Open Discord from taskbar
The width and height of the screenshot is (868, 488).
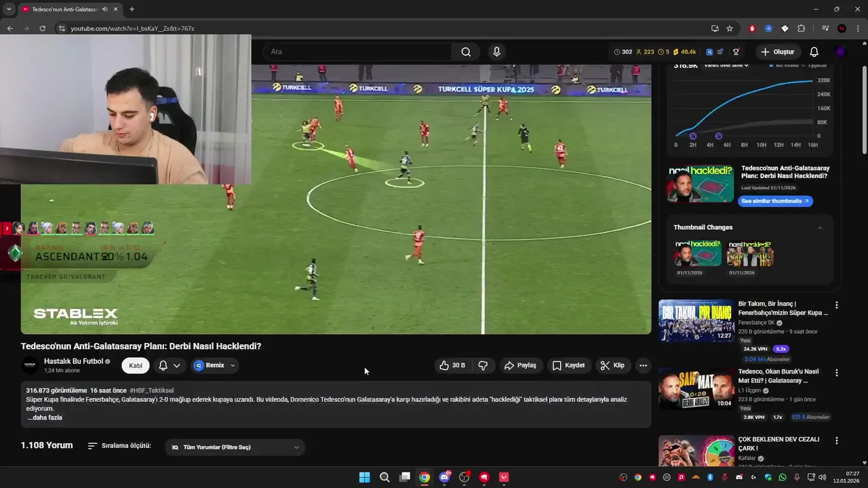point(444,477)
